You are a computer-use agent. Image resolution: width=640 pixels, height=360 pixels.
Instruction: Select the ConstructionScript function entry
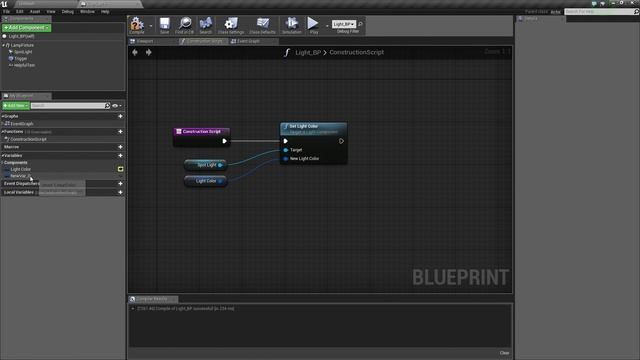[x=63, y=139]
